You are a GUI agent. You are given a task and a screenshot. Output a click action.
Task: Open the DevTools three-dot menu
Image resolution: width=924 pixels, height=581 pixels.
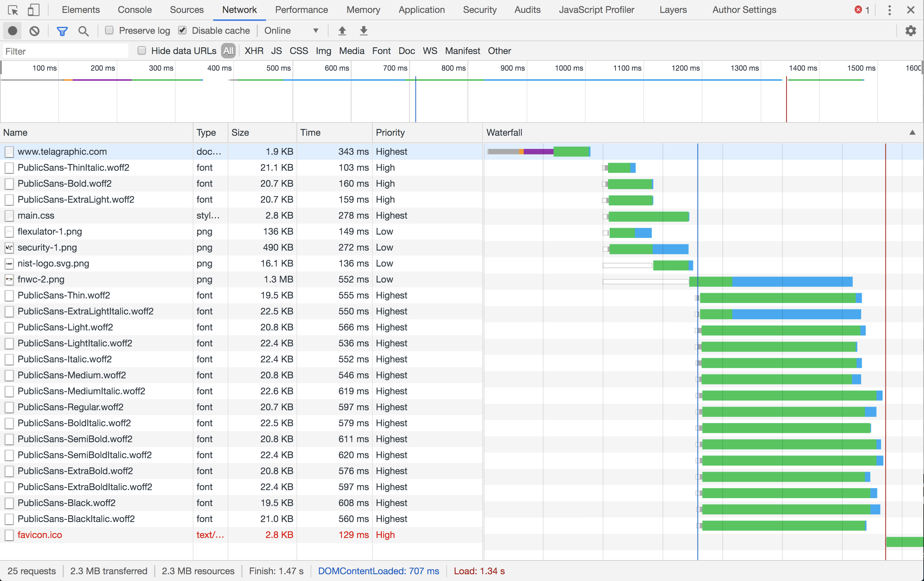click(x=890, y=10)
